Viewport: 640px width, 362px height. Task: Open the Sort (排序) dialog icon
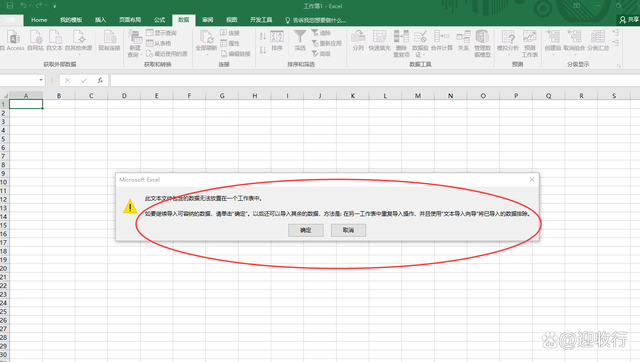pos(277,40)
